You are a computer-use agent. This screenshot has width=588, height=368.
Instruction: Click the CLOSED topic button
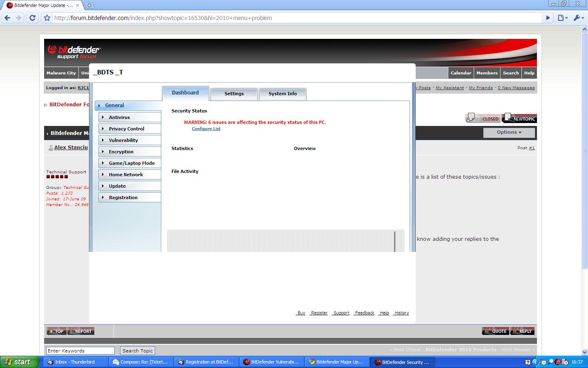click(483, 118)
